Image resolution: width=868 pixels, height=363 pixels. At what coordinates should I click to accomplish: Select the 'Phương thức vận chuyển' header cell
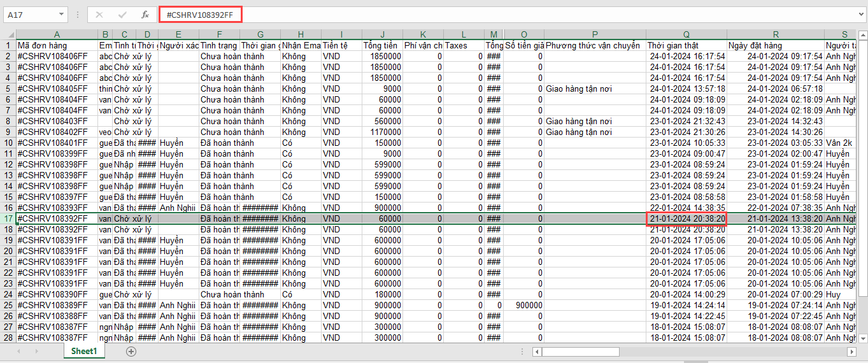595,46
